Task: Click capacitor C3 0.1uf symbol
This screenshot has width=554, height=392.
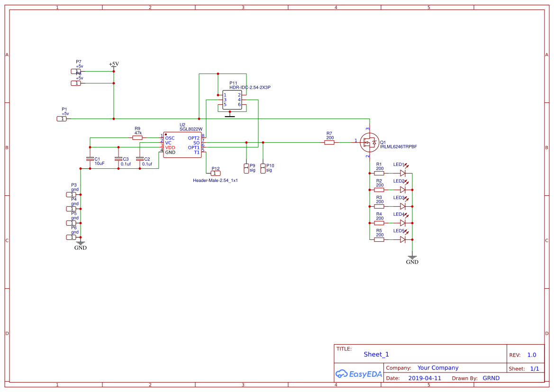Action: point(118,158)
